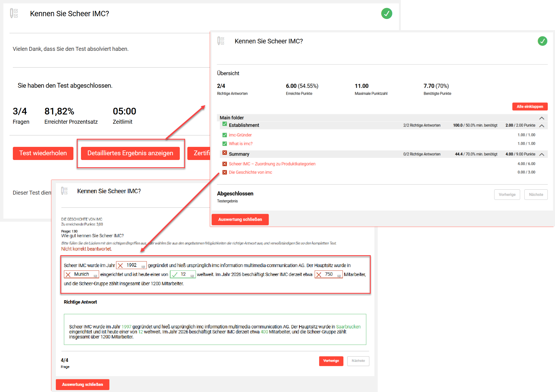
Task: Click the green check box beside imc-Gründer
Action: point(224,135)
